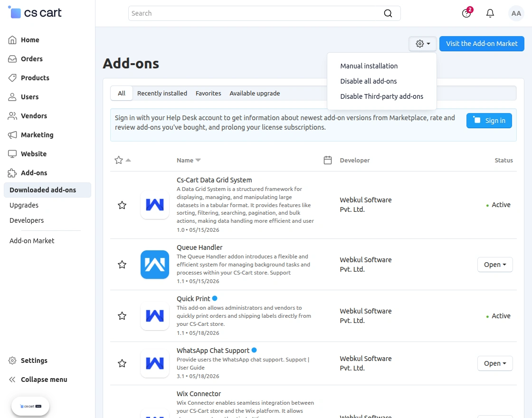Image resolution: width=532 pixels, height=418 pixels.
Task: Sort by Name column header arrow
Action: 198,160
